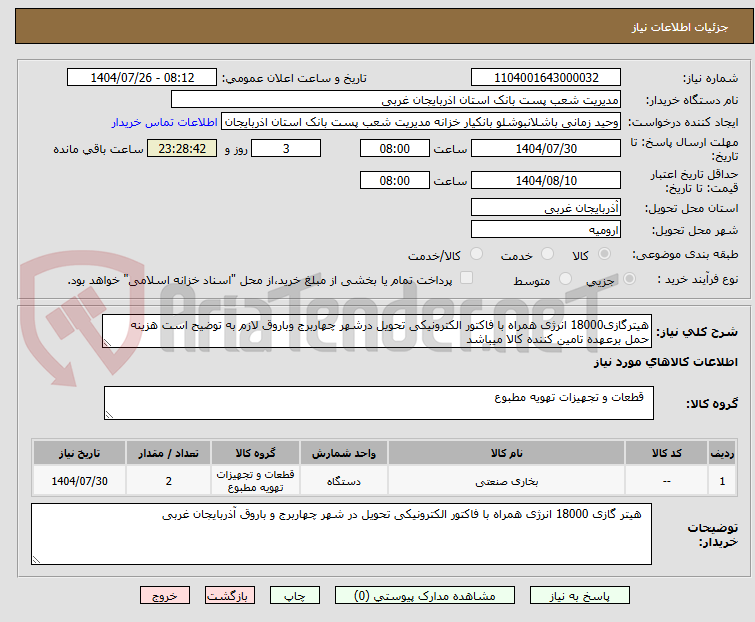Click the buyer notes text area
Image resolution: width=755 pixels, height=622 pixels.
point(341,534)
